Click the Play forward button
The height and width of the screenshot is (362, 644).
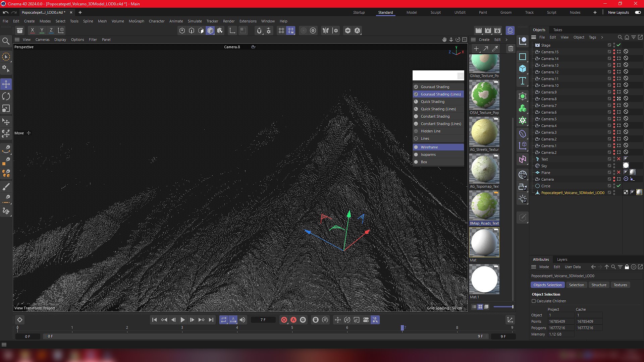(x=183, y=320)
